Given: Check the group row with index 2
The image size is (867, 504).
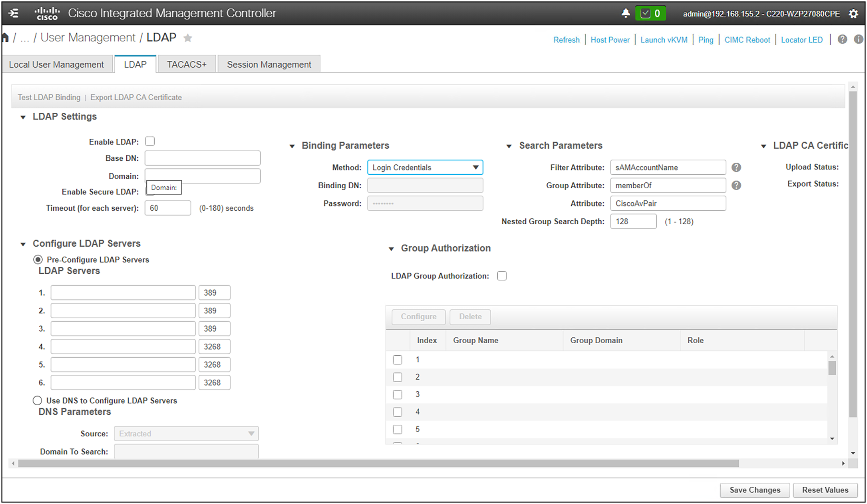Looking at the screenshot, I should pos(397,377).
